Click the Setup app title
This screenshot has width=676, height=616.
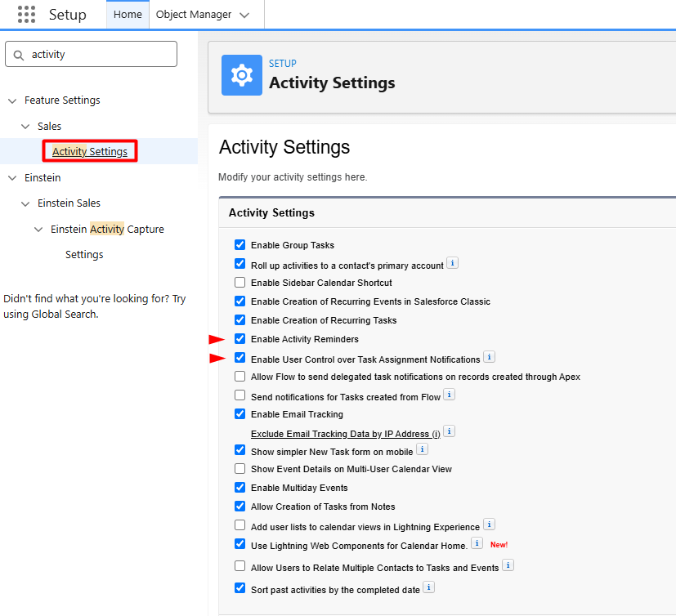tap(67, 15)
